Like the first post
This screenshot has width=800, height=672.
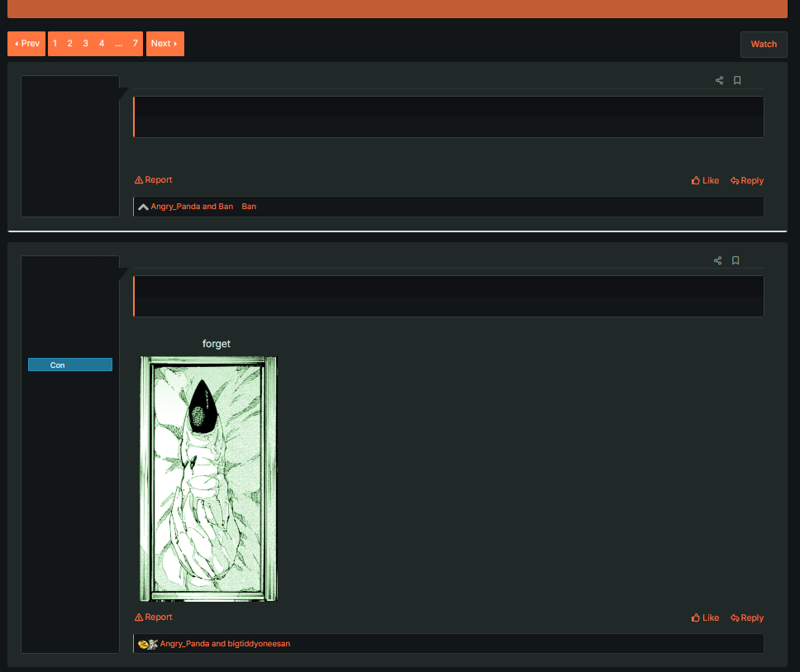pos(705,180)
